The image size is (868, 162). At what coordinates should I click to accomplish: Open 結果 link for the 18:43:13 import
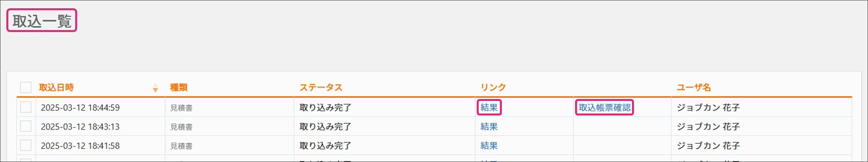489,127
